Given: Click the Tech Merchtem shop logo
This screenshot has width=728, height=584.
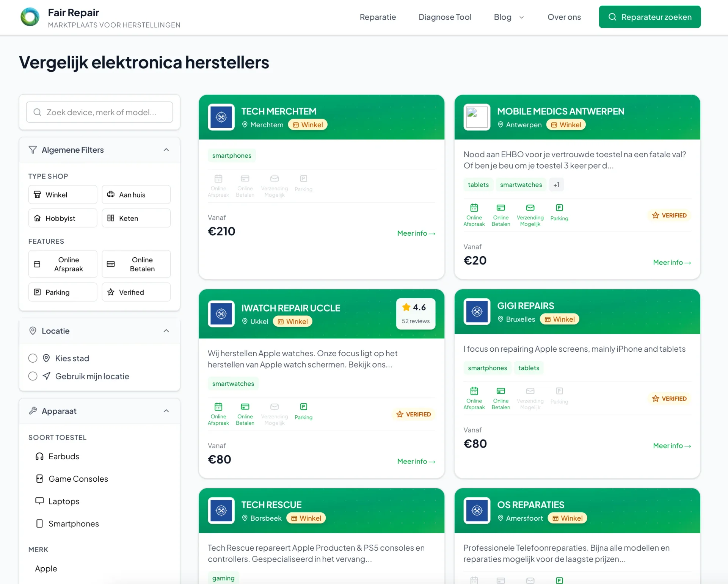Looking at the screenshot, I should point(221,117).
